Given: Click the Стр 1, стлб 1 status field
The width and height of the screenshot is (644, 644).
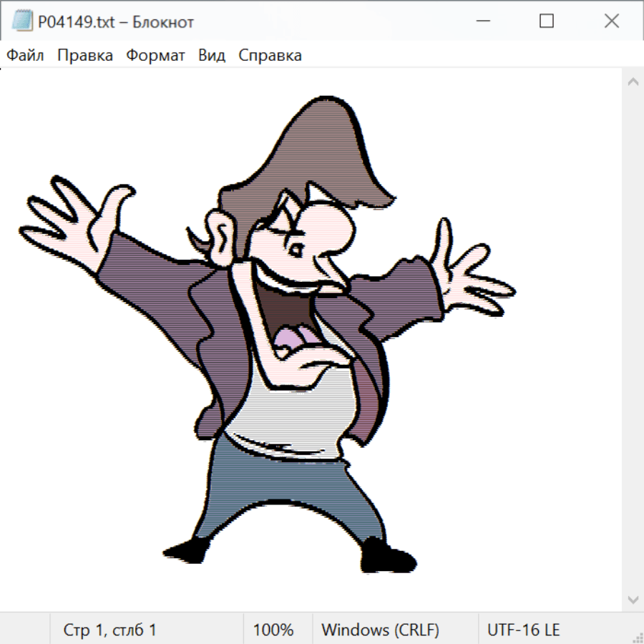Looking at the screenshot, I should pyautogui.click(x=110, y=630).
